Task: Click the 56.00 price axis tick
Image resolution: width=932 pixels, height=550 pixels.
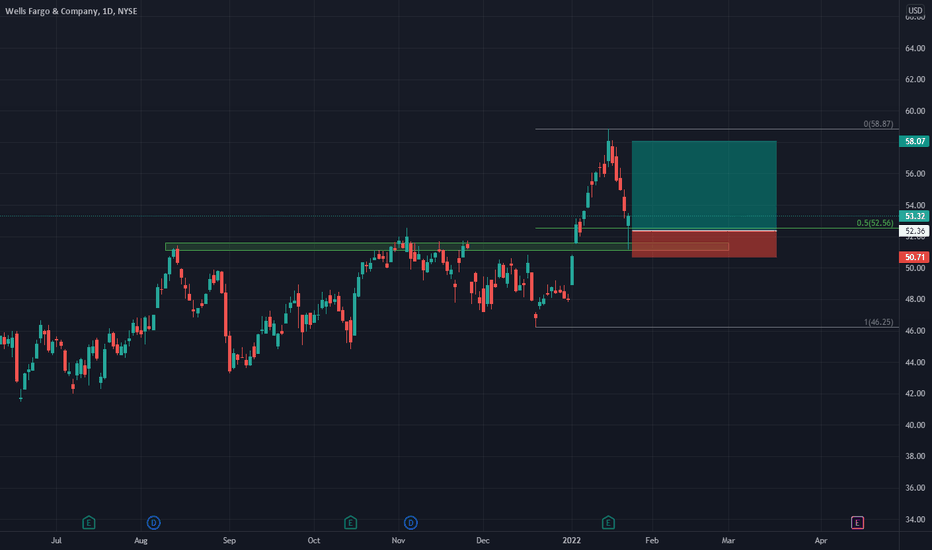Action: point(915,174)
